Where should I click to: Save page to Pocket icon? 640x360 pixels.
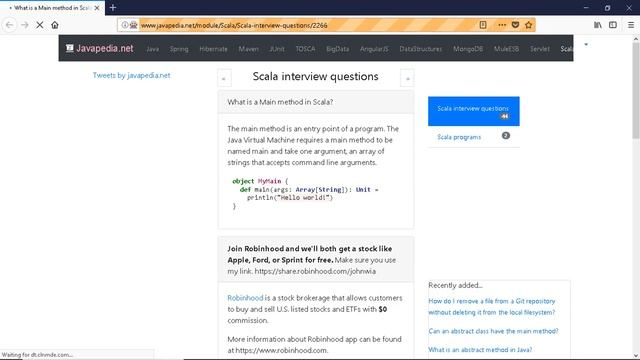[515, 25]
